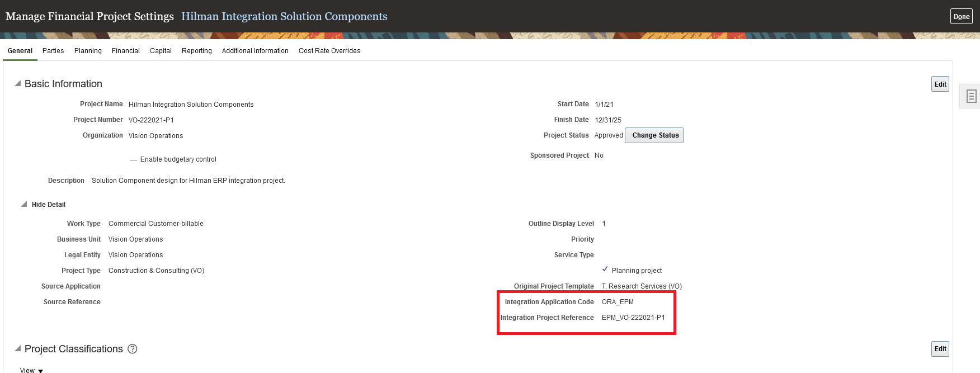Click the Start Date value 1/1/21
Image resolution: width=980 pixels, height=373 pixels.
pyautogui.click(x=604, y=105)
